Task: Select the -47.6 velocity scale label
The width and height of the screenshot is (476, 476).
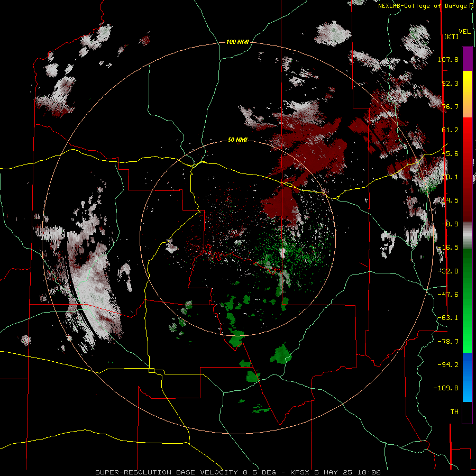Action: pyautogui.click(x=448, y=295)
